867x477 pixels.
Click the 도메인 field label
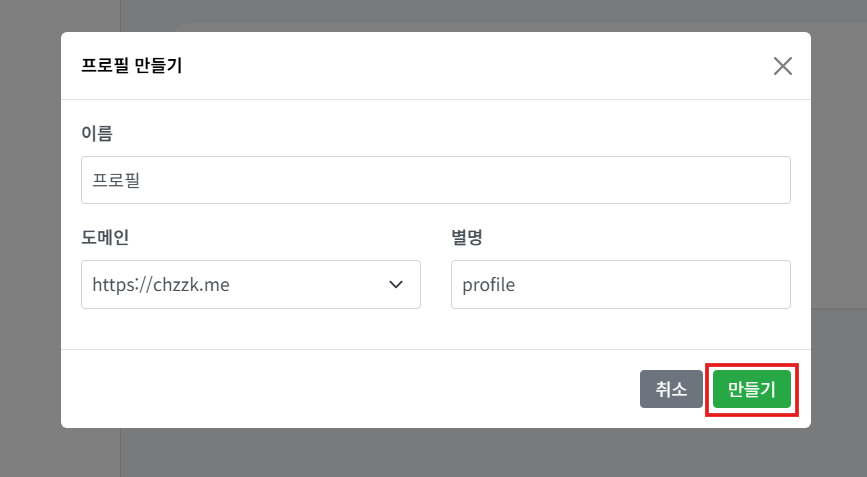tap(105, 237)
